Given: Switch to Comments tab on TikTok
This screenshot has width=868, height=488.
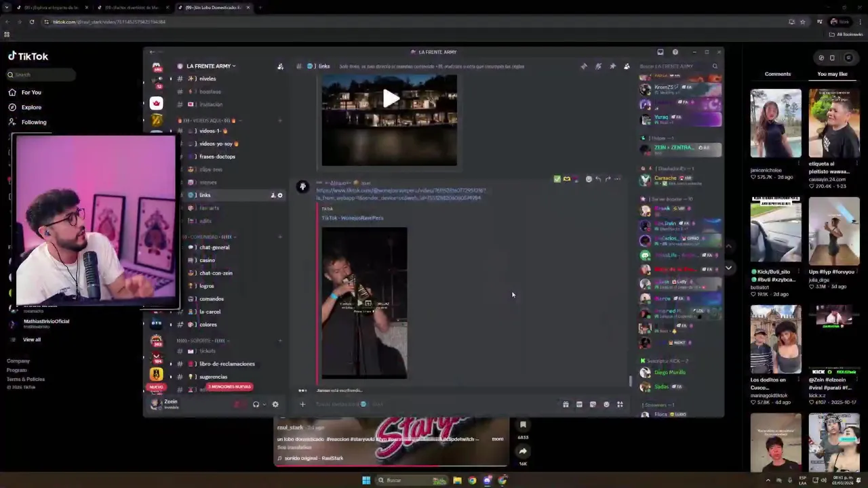Looking at the screenshot, I should pyautogui.click(x=778, y=74).
